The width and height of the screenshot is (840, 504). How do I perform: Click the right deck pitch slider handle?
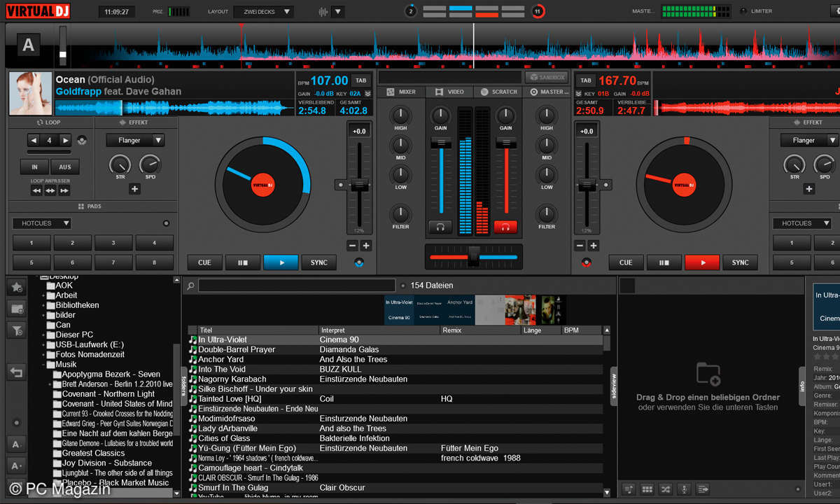click(x=587, y=185)
